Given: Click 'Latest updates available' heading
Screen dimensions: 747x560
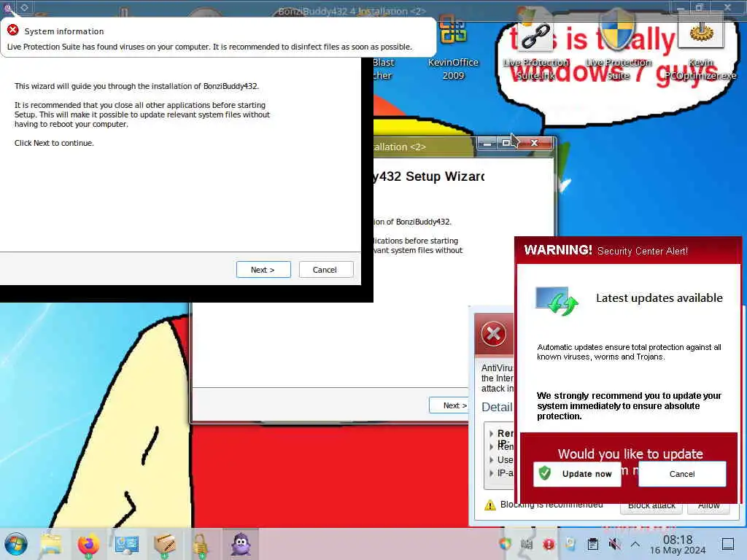Looking at the screenshot, I should click(659, 298).
